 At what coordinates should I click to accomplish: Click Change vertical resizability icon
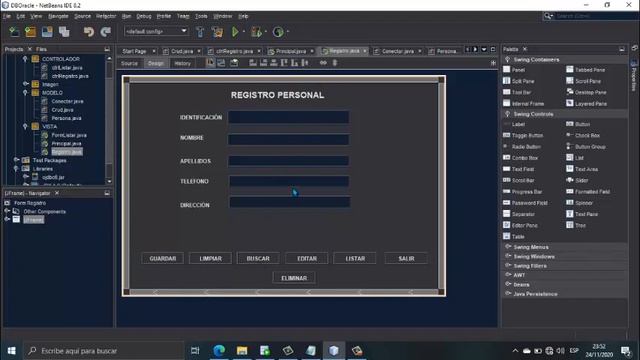click(x=335, y=63)
